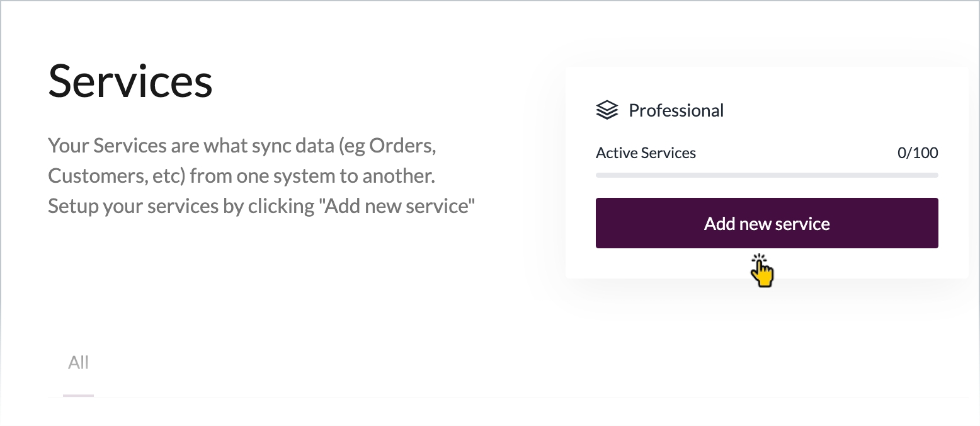980x426 pixels.
Task: Select the "All" tab
Action: 79,362
